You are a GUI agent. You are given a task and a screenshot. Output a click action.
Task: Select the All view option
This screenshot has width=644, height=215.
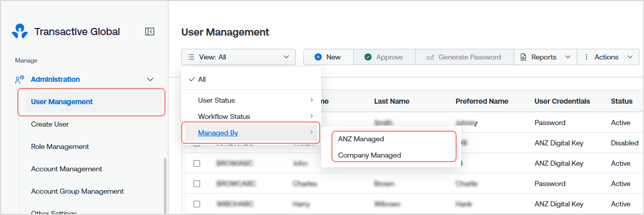[x=251, y=79]
